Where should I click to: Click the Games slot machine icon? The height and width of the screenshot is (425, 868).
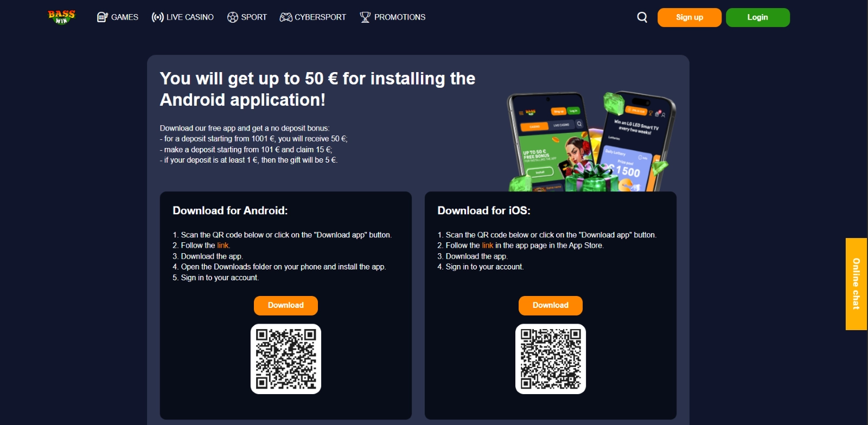coord(102,17)
